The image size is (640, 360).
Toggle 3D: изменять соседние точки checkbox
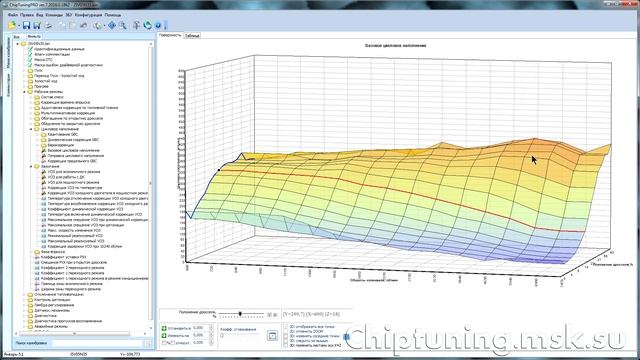point(285,336)
